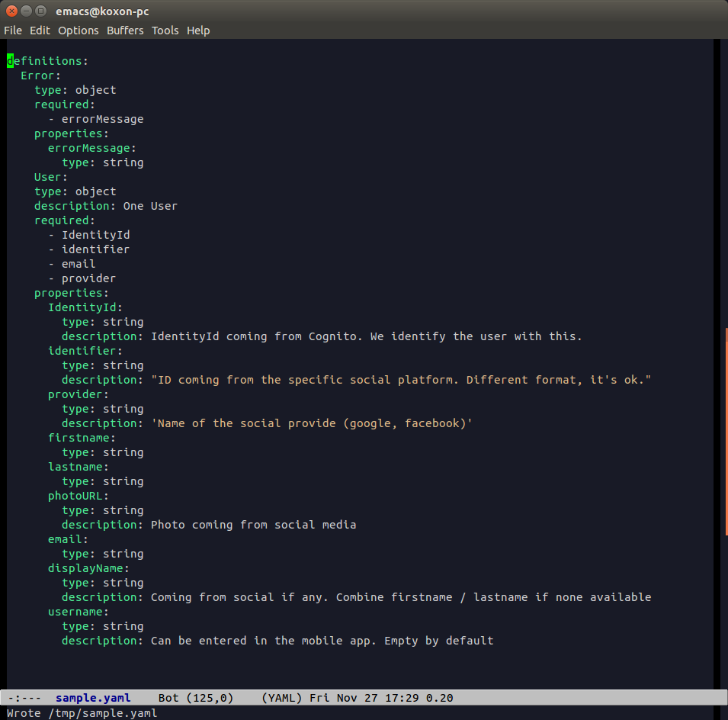This screenshot has height=720, width=728.
Task: Click the 'errorMessage:' property key
Action: [x=92, y=148]
